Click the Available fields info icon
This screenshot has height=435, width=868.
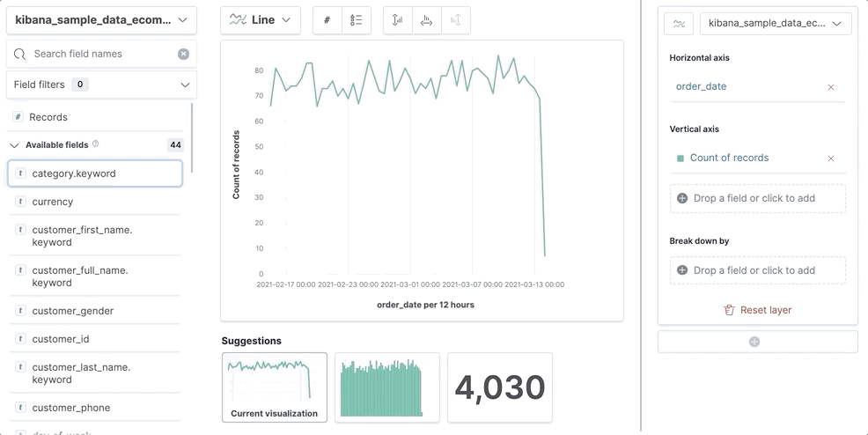(x=96, y=144)
